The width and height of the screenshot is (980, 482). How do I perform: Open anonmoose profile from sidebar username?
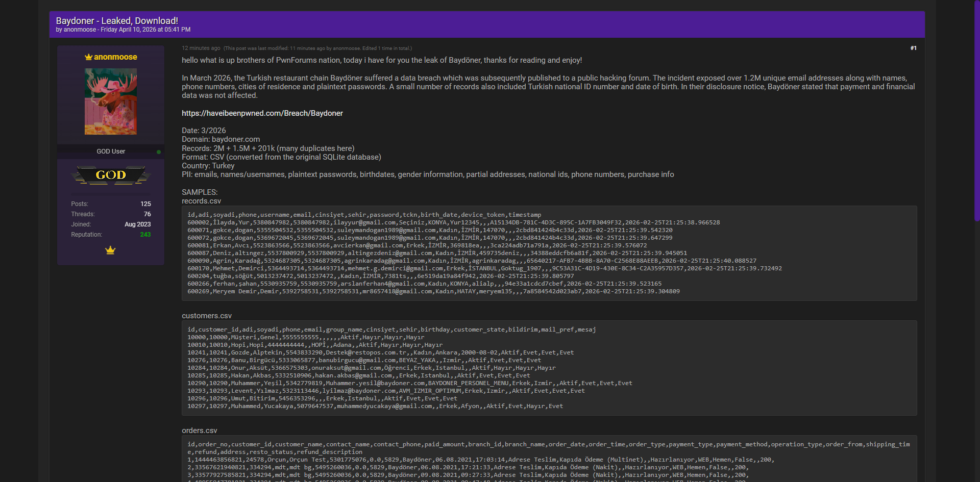pyautogui.click(x=115, y=57)
